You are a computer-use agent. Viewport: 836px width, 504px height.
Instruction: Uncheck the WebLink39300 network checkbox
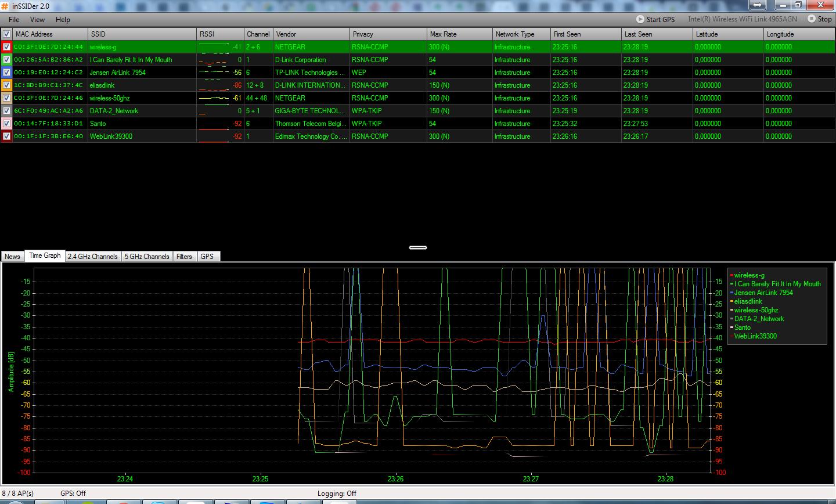(x=6, y=136)
